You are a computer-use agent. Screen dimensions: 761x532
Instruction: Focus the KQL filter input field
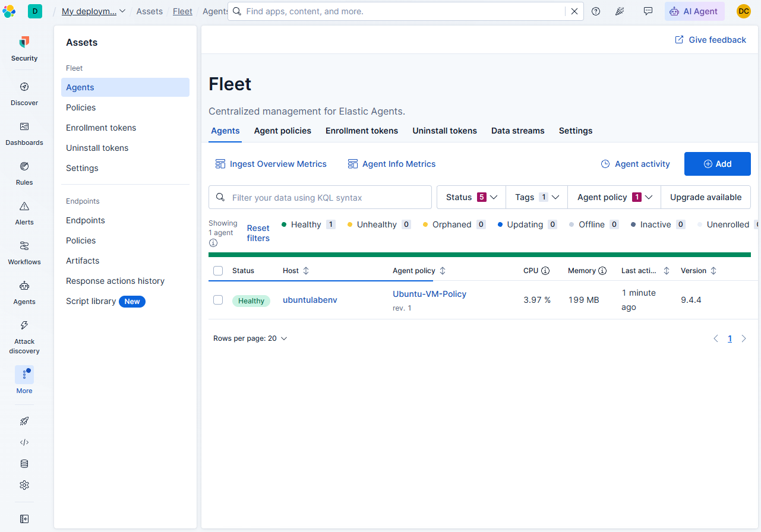pos(320,197)
